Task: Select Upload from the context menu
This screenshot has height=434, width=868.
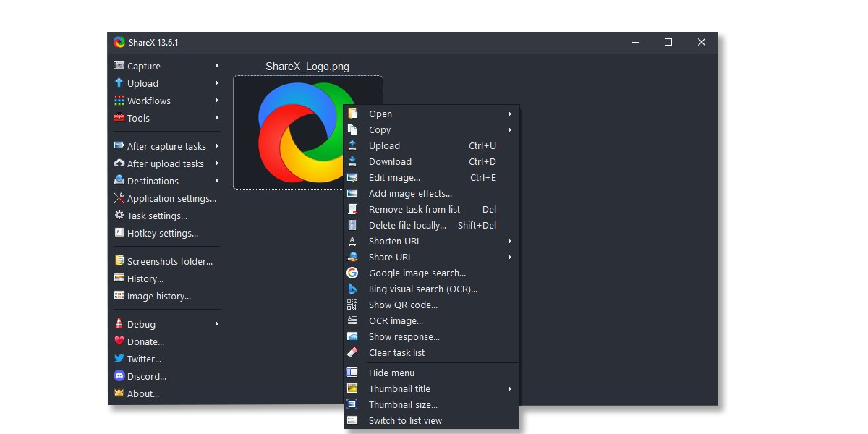Action: click(384, 146)
